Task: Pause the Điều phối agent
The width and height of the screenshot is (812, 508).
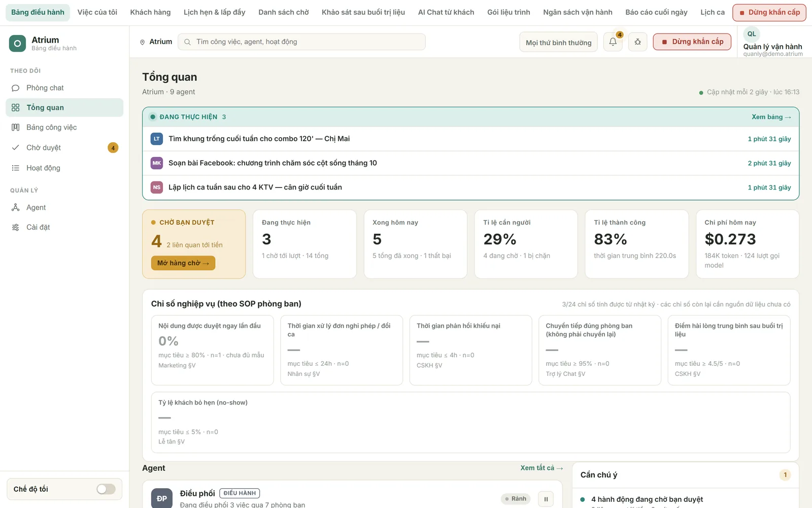Action: point(546,499)
